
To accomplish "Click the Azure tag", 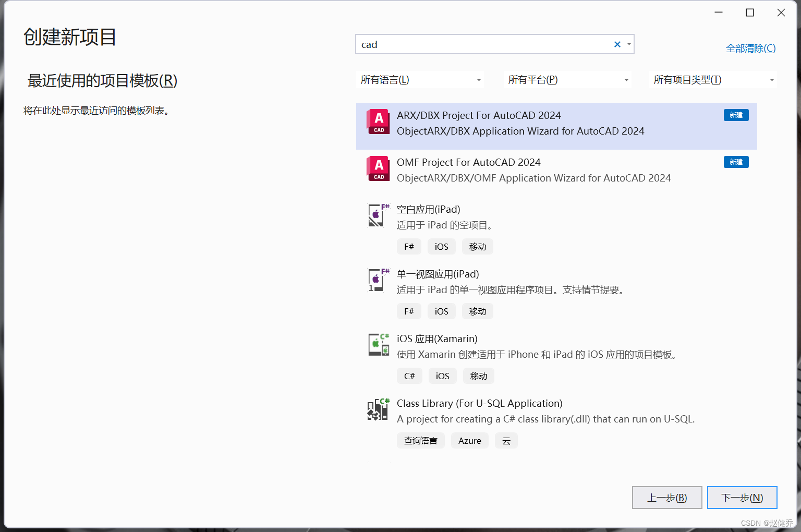I will 470,441.
